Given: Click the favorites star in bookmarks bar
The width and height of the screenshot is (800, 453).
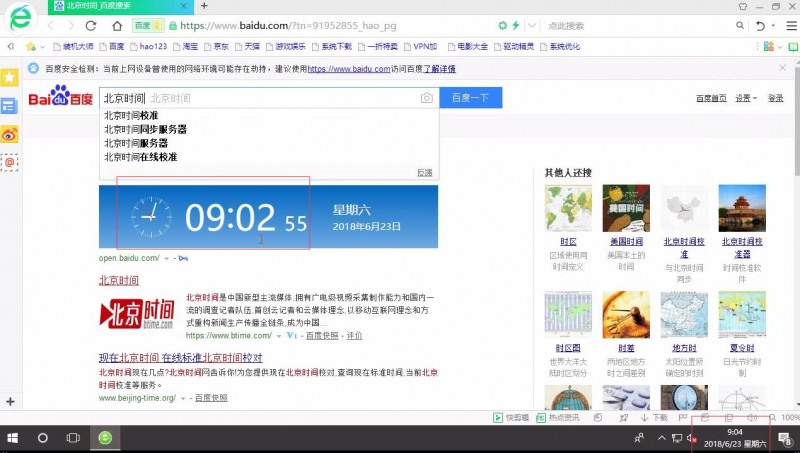Looking at the screenshot, I should (31, 46).
